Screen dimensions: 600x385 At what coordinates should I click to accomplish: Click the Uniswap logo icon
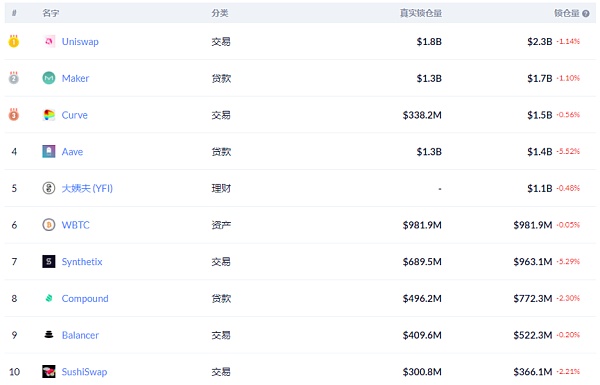click(49, 41)
